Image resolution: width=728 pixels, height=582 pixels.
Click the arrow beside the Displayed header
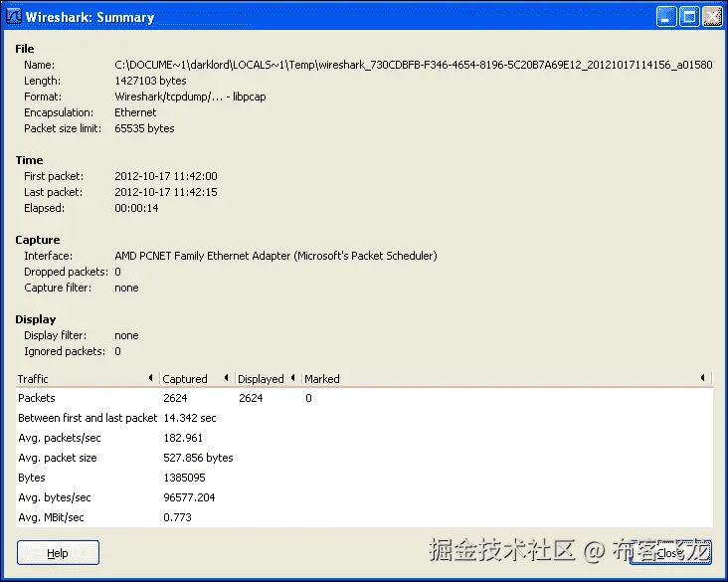tap(293, 378)
